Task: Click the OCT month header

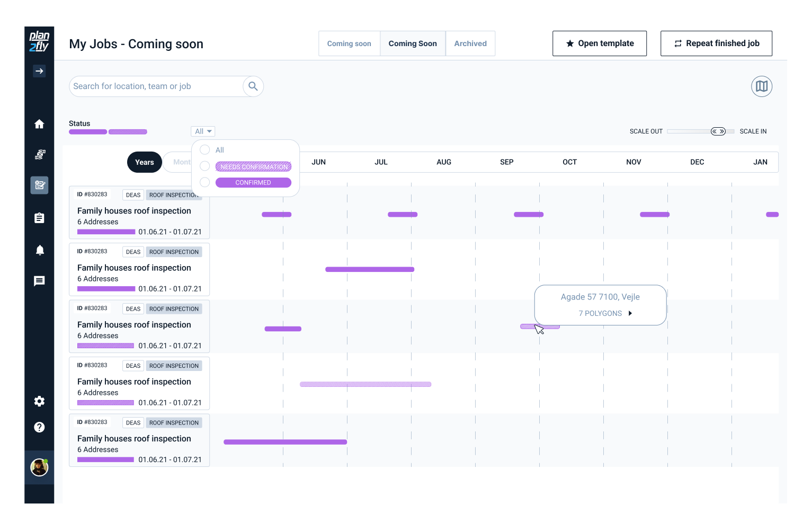Action: 570,162
